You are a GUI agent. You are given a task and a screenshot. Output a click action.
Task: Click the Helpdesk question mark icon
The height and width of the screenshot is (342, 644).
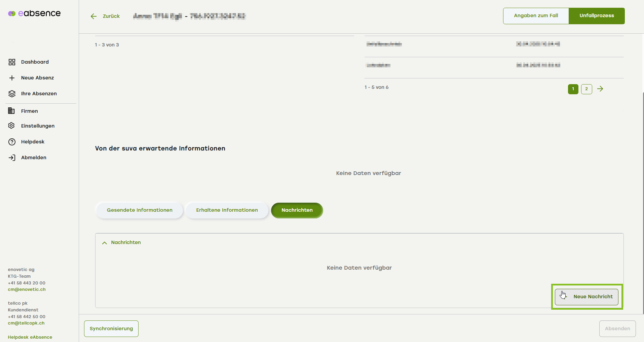click(12, 142)
